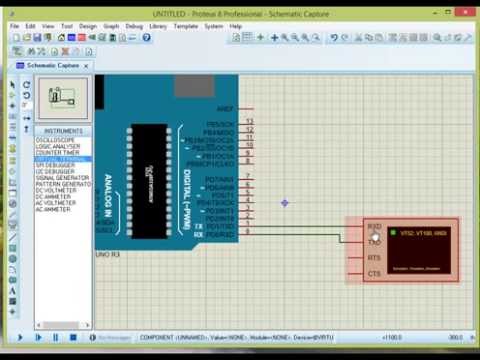Close the Schematic Capture tab
Image resolution: width=480 pixels, height=360 pixels.
86,66
